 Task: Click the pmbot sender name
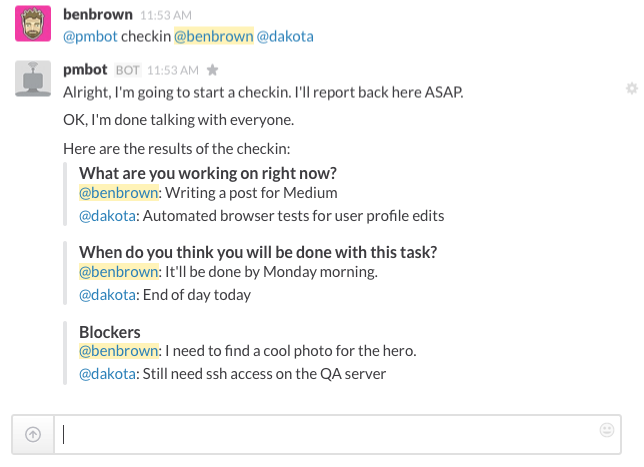85,70
